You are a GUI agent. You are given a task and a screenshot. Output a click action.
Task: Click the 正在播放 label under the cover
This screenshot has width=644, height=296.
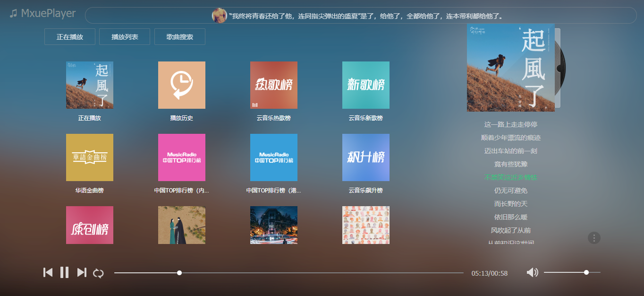[90, 118]
